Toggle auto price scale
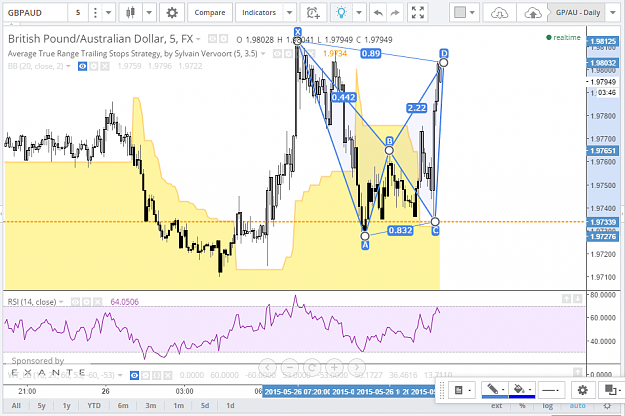Screen dimensions: 625x416 578,406
